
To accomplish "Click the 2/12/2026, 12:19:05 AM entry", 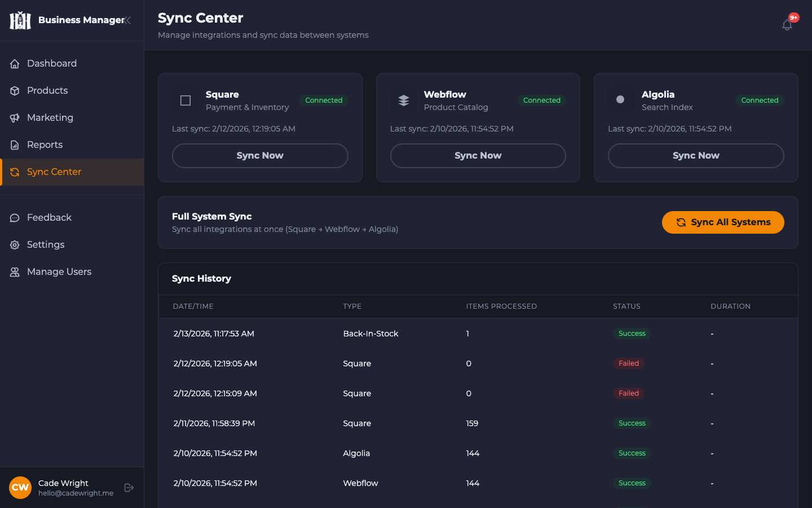I will 215,364.
